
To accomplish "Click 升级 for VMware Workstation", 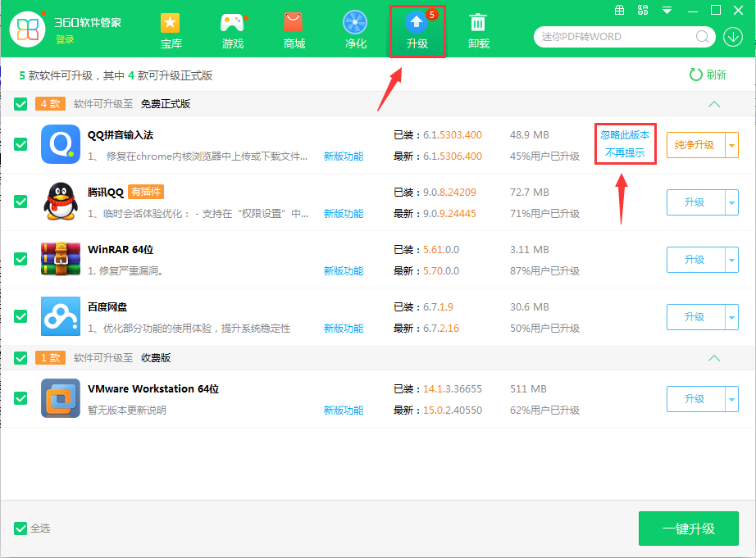I will [x=695, y=399].
